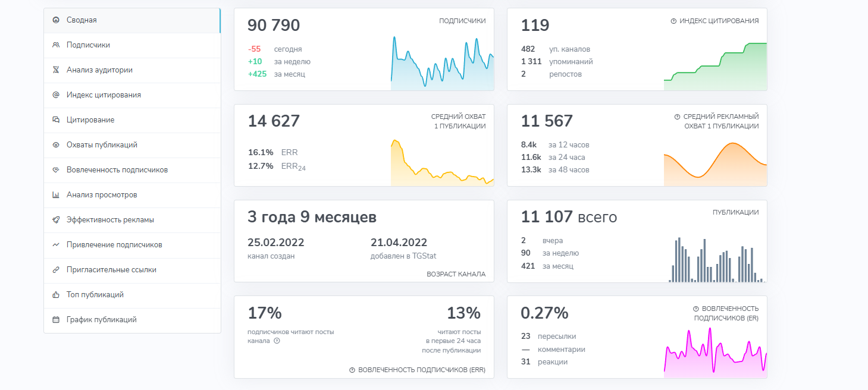Click the Анализ аудитории hourglass icon
Image resolution: width=868 pixels, height=390 pixels.
coord(56,70)
